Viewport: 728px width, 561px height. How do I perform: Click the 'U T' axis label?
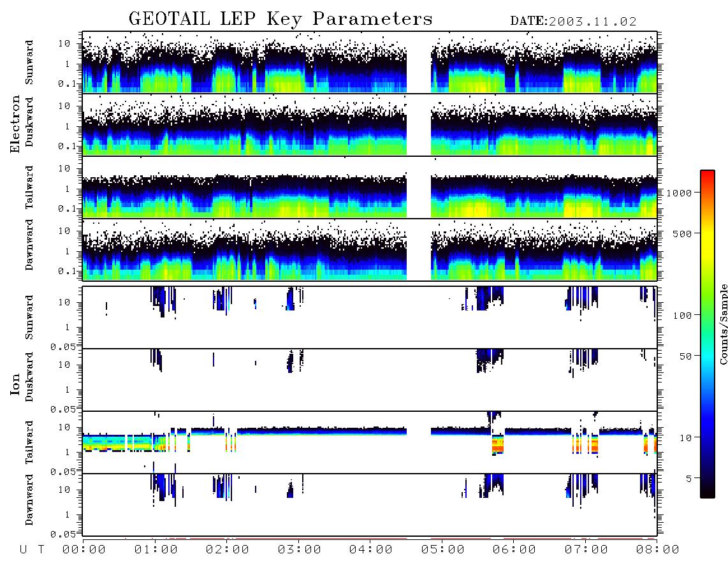[32, 550]
